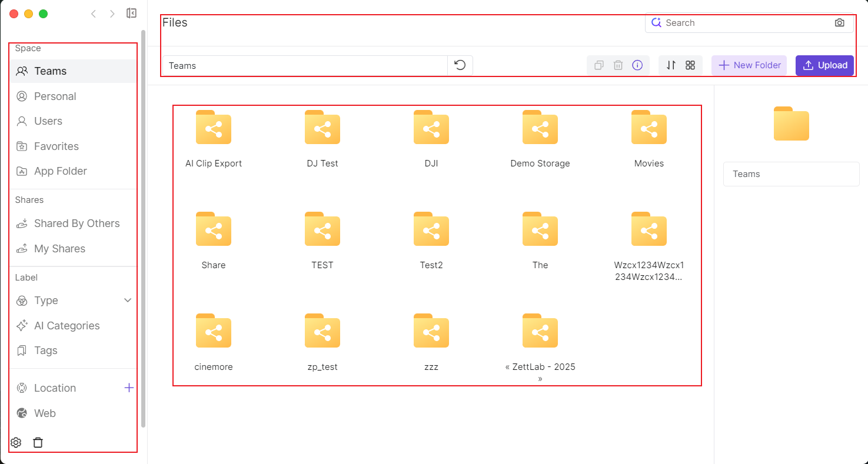The height and width of the screenshot is (464, 868).
Task: Open the trash bin in sidebar
Action: (38, 443)
